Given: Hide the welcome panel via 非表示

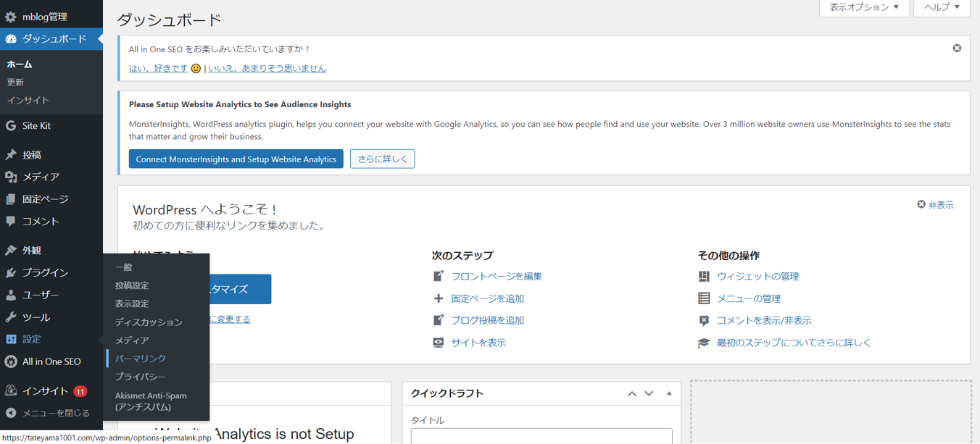Looking at the screenshot, I should [935, 205].
